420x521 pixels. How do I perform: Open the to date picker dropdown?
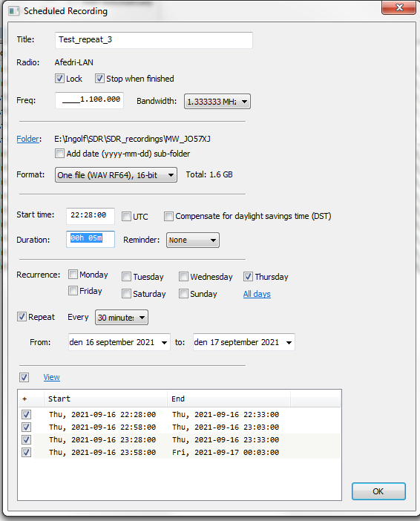point(289,343)
